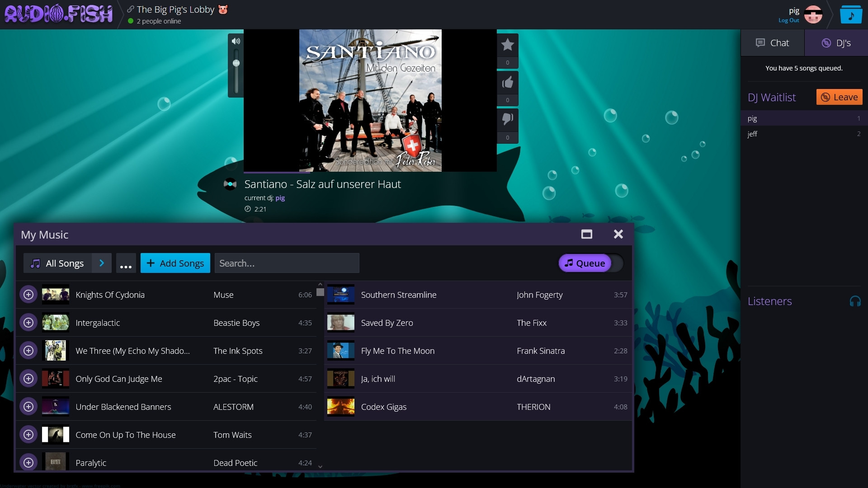
Task: Click the down chevron below the song list
Action: point(320,466)
